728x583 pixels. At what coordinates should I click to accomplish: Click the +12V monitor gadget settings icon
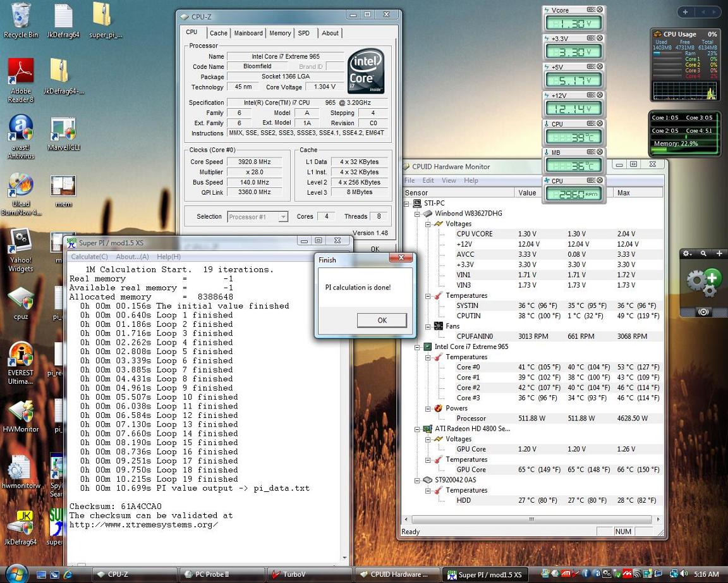[x=591, y=95]
